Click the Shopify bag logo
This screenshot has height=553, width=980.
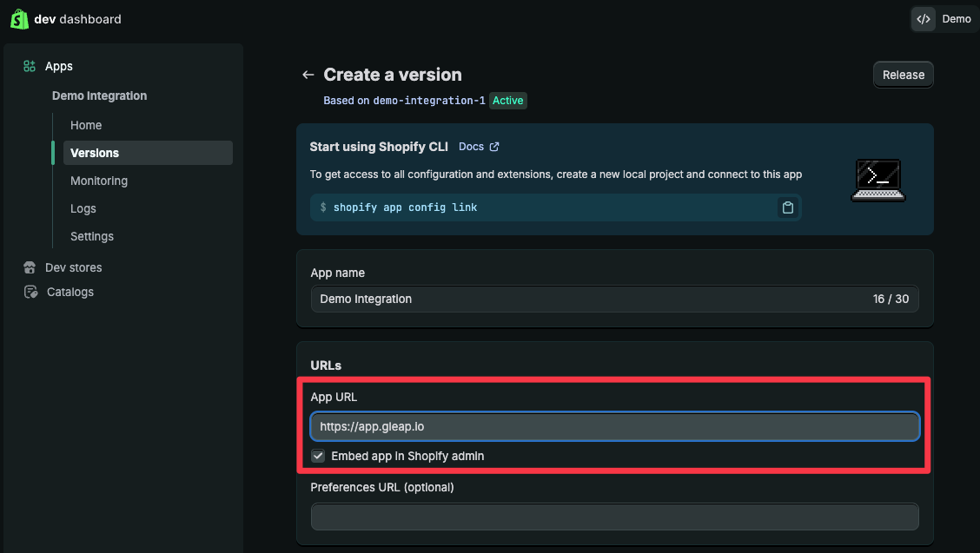point(19,19)
